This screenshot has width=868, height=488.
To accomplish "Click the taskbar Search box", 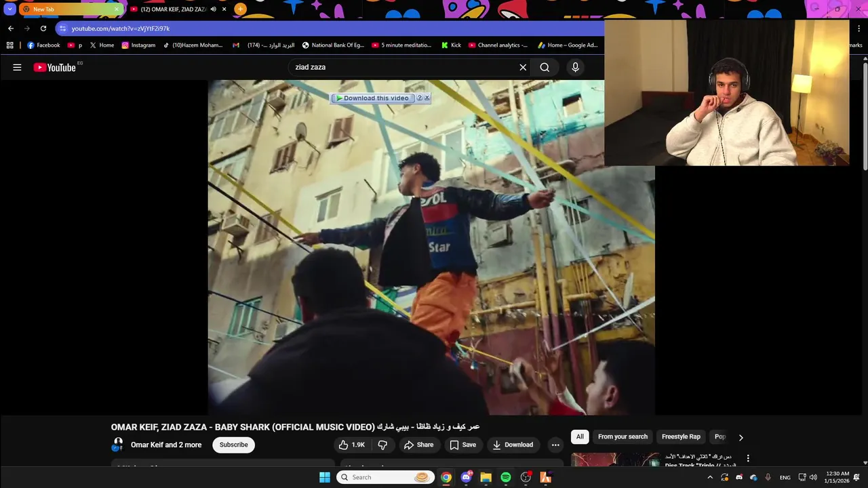I will click(385, 477).
